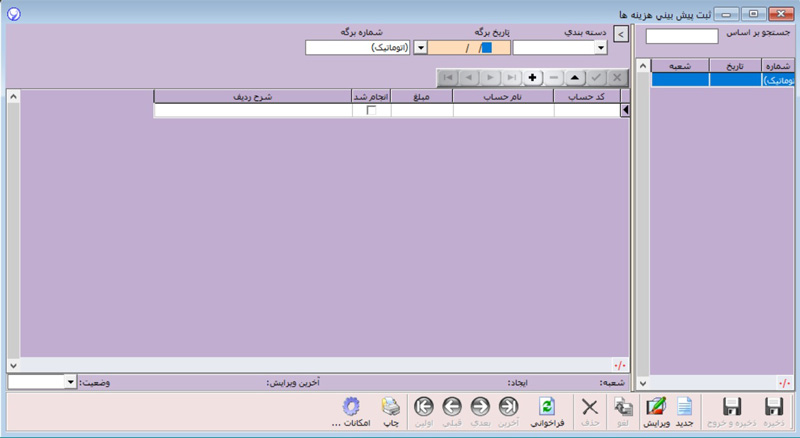Screen dimensions: 800x438
Task: Click the Save (ذخیره) icon
Action: [x=772, y=409]
